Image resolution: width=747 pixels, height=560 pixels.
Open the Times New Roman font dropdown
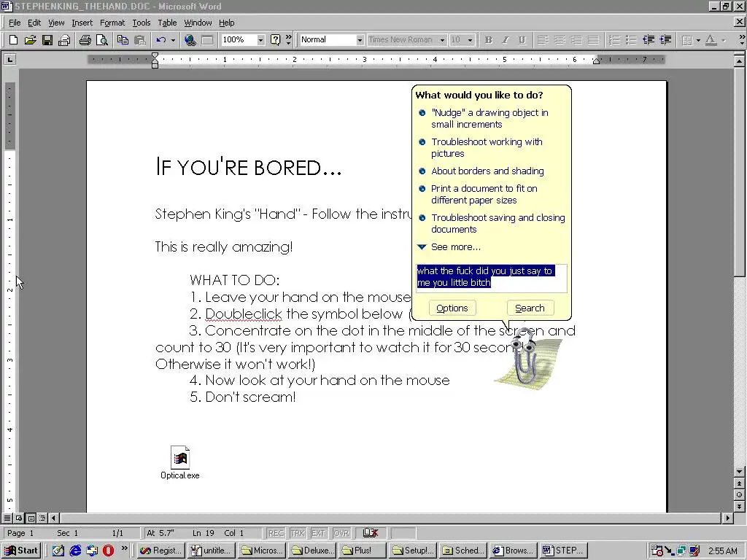pyautogui.click(x=442, y=40)
